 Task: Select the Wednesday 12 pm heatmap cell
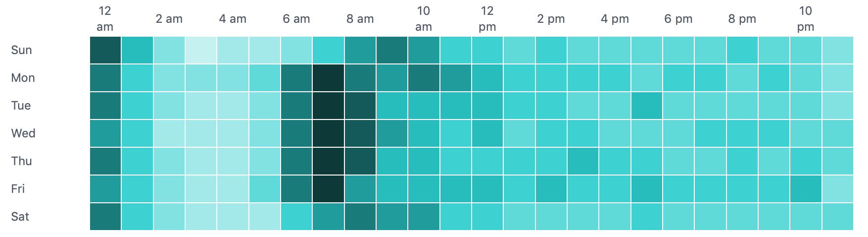[487, 133]
